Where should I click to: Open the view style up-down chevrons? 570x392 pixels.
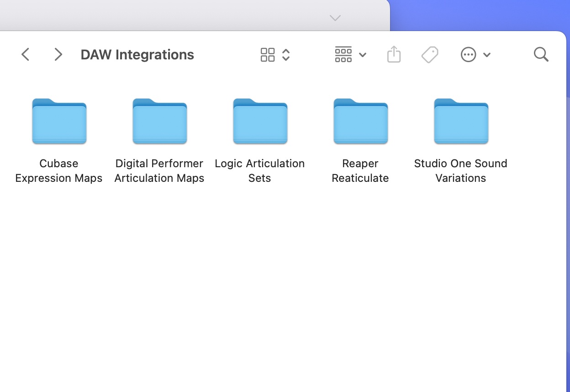click(x=286, y=55)
